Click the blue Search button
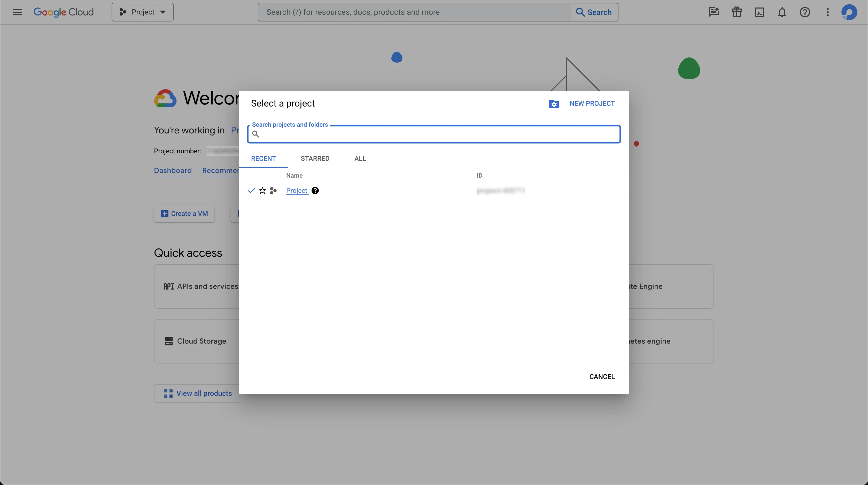This screenshot has height=485, width=868. [594, 12]
